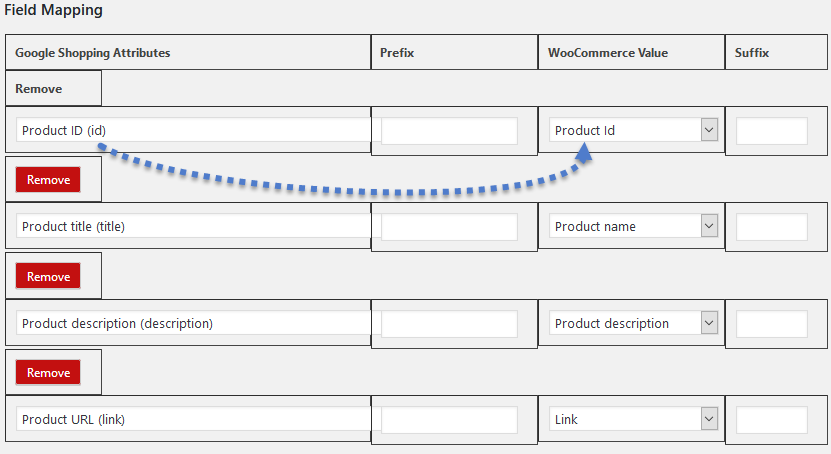This screenshot has width=831, height=454.
Task: Select the Product title (title) attribute field
Action: click(193, 226)
